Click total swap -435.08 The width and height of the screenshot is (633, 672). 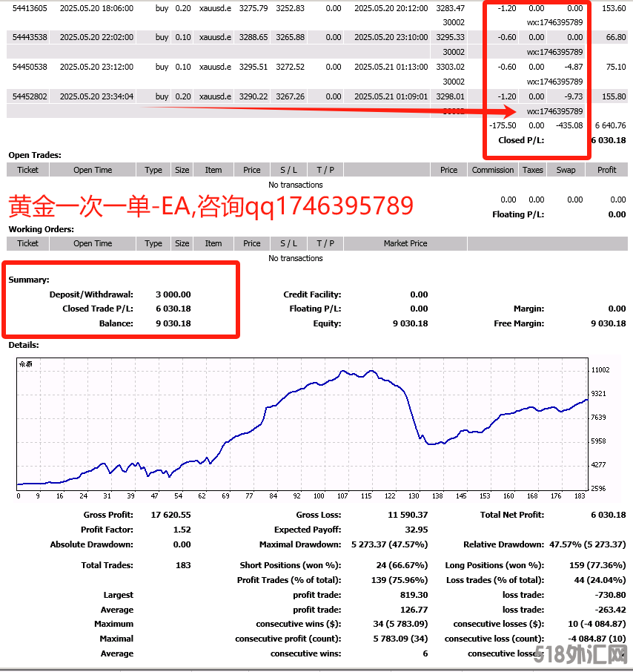(569, 125)
